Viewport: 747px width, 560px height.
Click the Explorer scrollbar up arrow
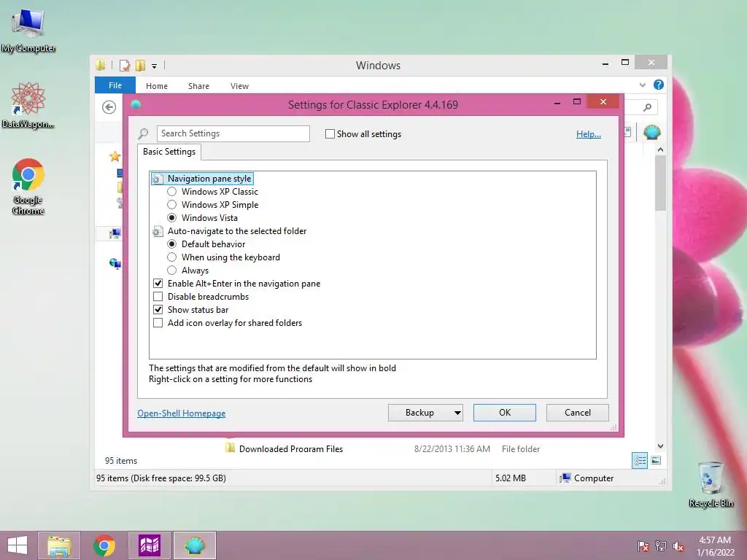point(660,149)
